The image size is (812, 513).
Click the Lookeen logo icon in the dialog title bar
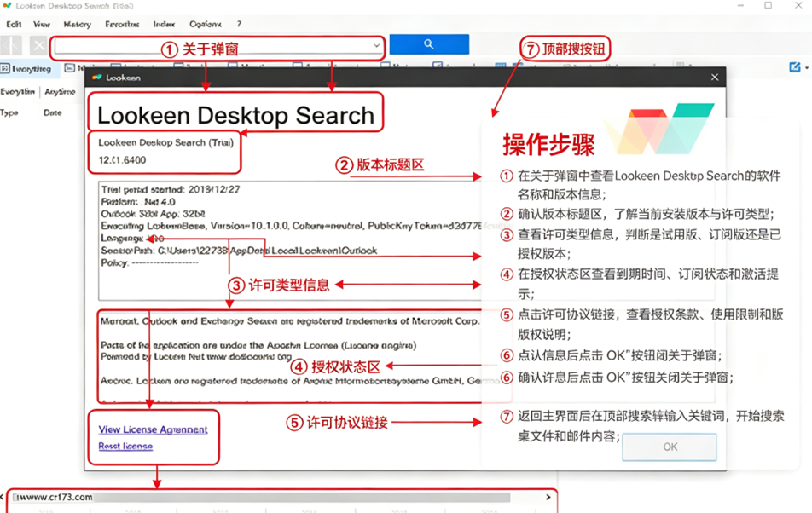(x=97, y=78)
